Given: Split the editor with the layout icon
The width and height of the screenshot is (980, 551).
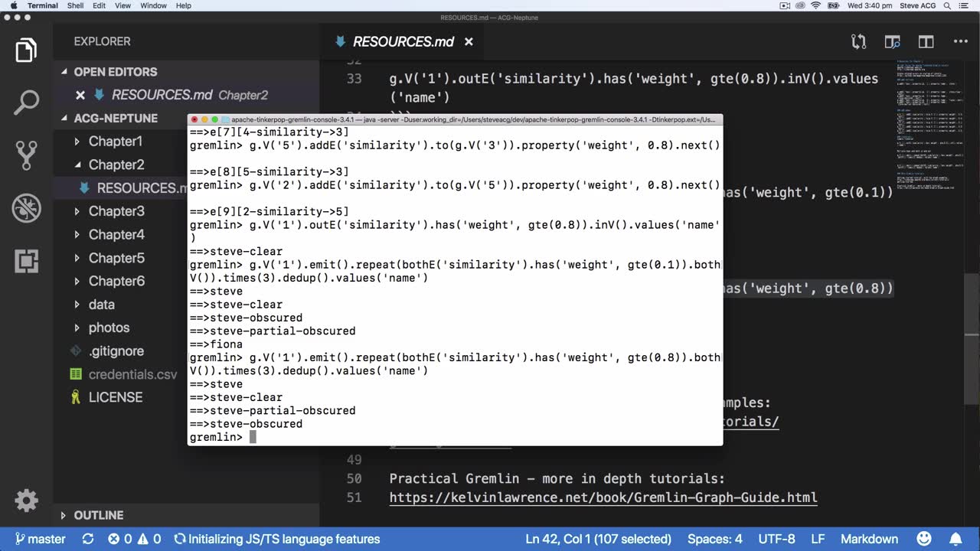Looking at the screenshot, I should click(x=926, y=41).
